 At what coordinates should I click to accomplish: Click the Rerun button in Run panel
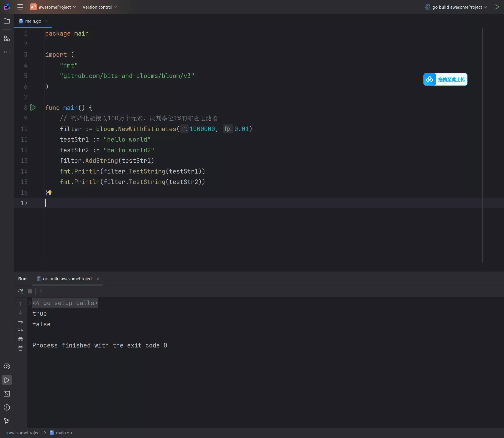click(x=21, y=291)
